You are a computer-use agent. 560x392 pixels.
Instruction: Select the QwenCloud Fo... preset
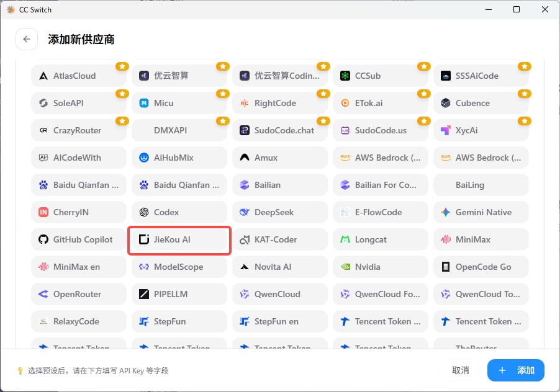click(x=381, y=294)
